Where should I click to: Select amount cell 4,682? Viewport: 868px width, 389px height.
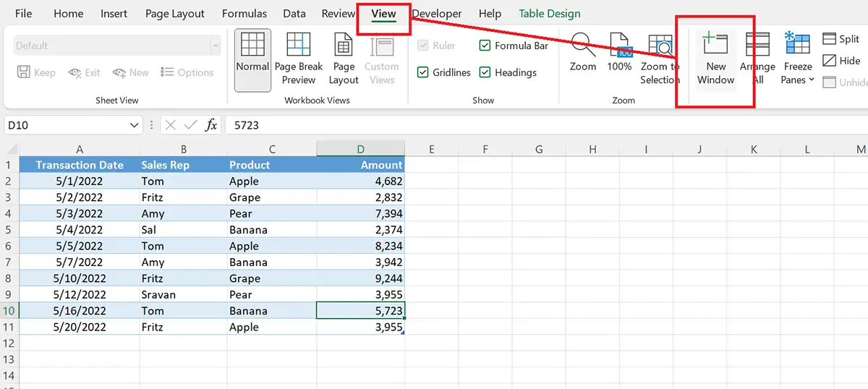(x=360, y=181)
